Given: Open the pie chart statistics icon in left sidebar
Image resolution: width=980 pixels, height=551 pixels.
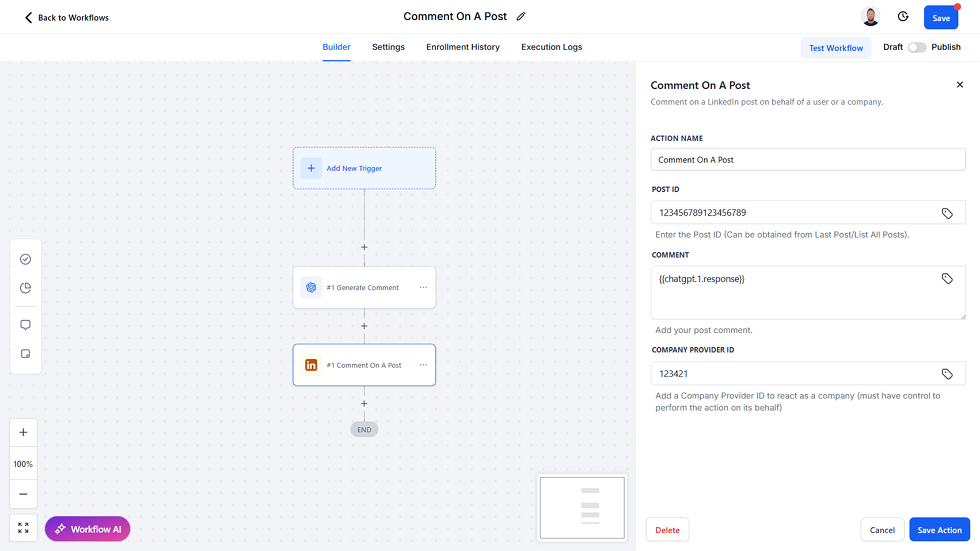Looking at the screenshot, I should click(25, 288).
